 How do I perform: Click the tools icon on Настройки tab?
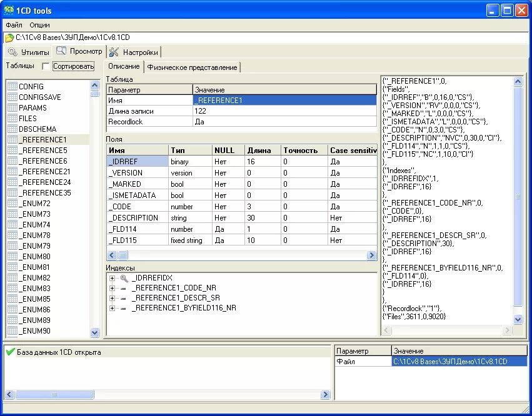coord(114,52)
